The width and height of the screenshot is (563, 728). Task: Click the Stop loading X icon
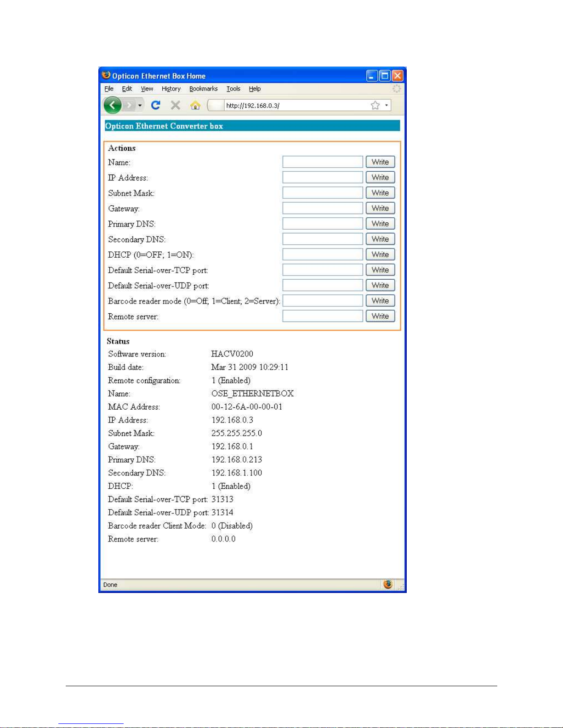click(x=175, y=105)
